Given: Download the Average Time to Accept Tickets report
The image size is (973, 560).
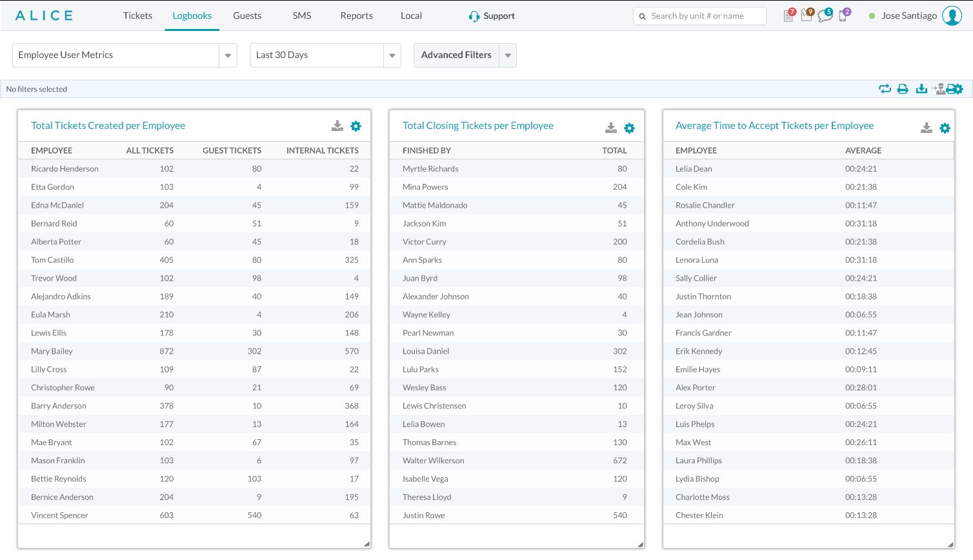Looking at the screenshot, I should click(927, 128).
